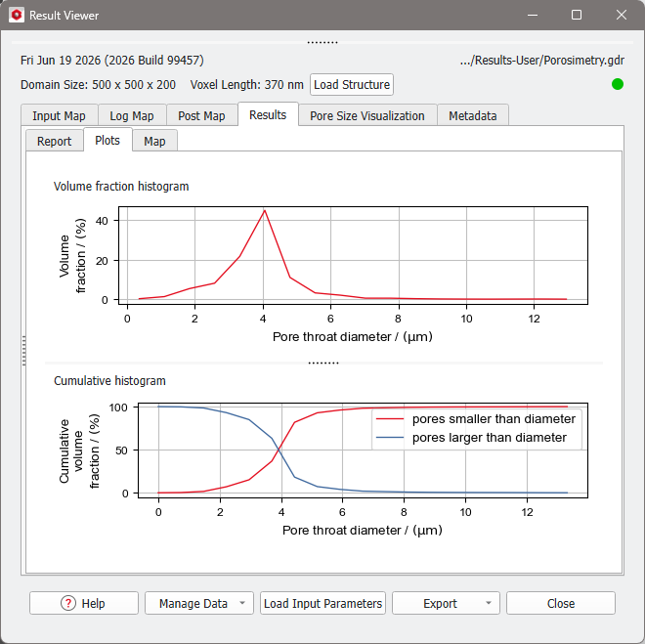The width and height of the screenshot is (645, 644).
Task: Click the Domain Size 500 x 500 x 200 text
Action: coord(99,85)
